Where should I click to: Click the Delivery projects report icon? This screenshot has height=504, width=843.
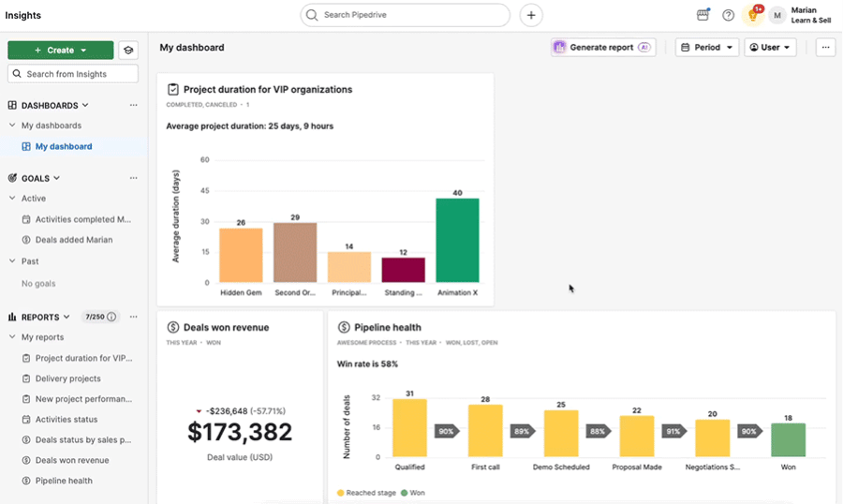click(x=26, y=378)
